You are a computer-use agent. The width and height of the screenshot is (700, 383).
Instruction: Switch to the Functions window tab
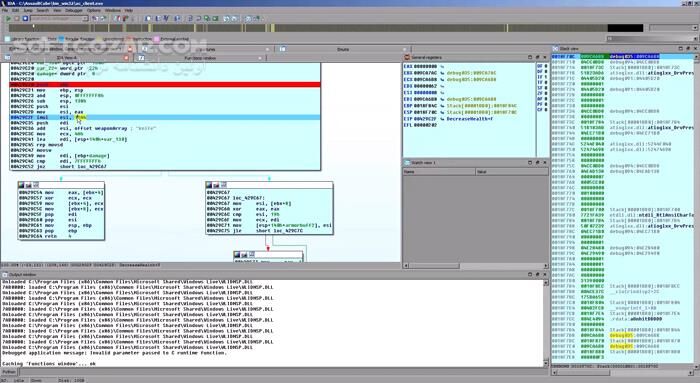[x=200, y=58]
